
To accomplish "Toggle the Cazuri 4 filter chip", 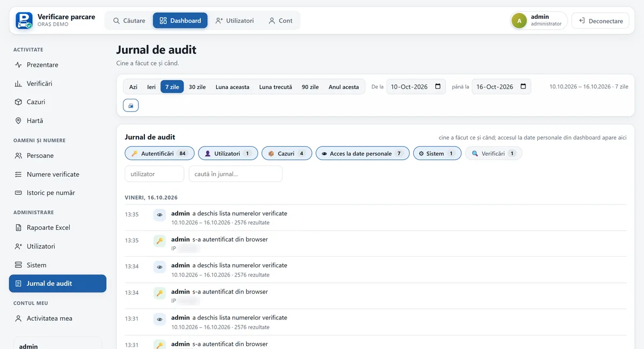I will (x=287, y=154).
